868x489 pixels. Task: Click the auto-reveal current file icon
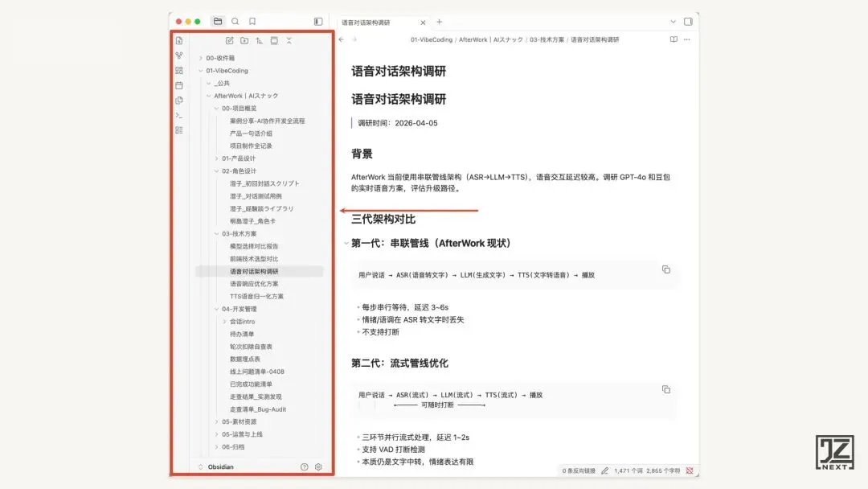[x=274, y=40]
